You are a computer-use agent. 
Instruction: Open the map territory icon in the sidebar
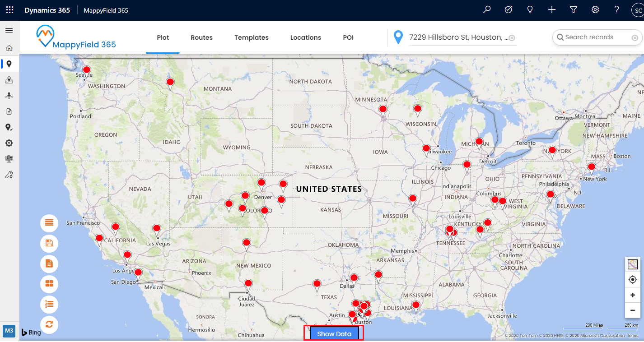click(x=9, y=80)
